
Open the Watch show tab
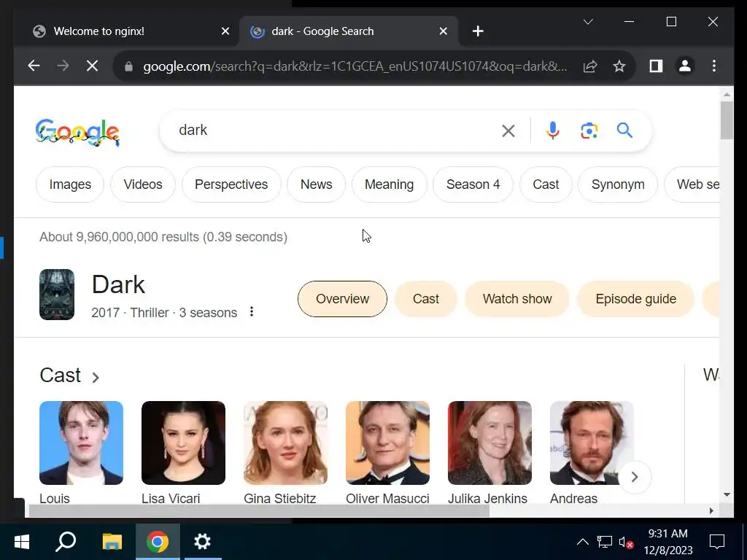(x=517, y=299)
